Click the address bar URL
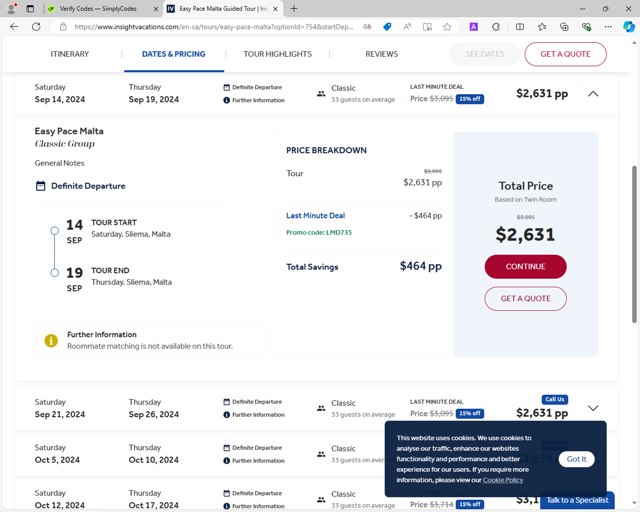 tap(214, 27)
